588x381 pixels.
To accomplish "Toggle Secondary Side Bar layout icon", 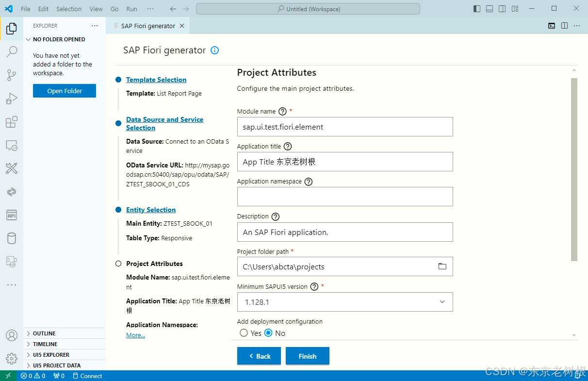I will tap(502, 9).
